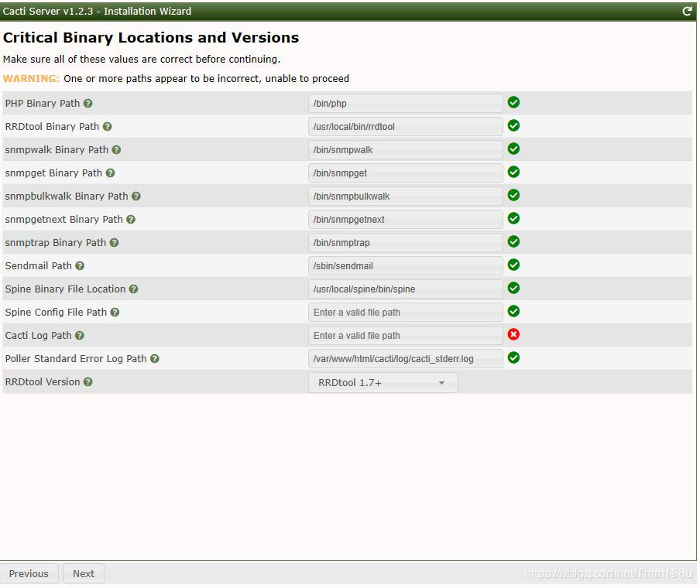Open help icon next to PHP Binary Path
The width and height of the screenshot is (700, 588).
click(88, 104)
